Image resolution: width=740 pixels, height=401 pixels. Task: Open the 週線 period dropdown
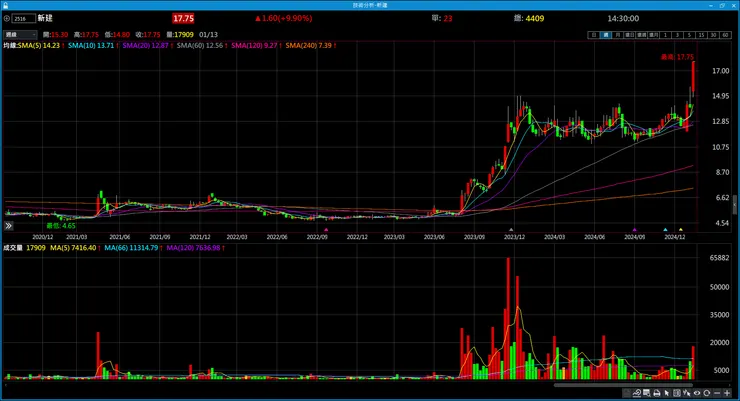(20, 34)
